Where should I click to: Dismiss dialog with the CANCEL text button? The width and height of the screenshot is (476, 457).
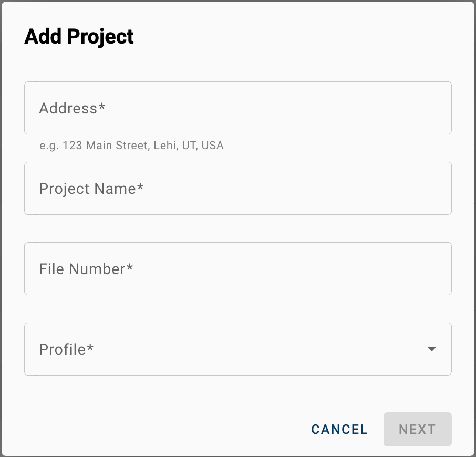(x=339, y=429)
